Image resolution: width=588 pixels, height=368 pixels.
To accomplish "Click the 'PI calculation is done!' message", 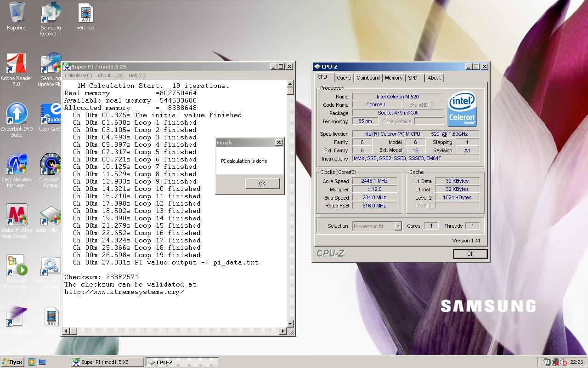I will point(245,161).
